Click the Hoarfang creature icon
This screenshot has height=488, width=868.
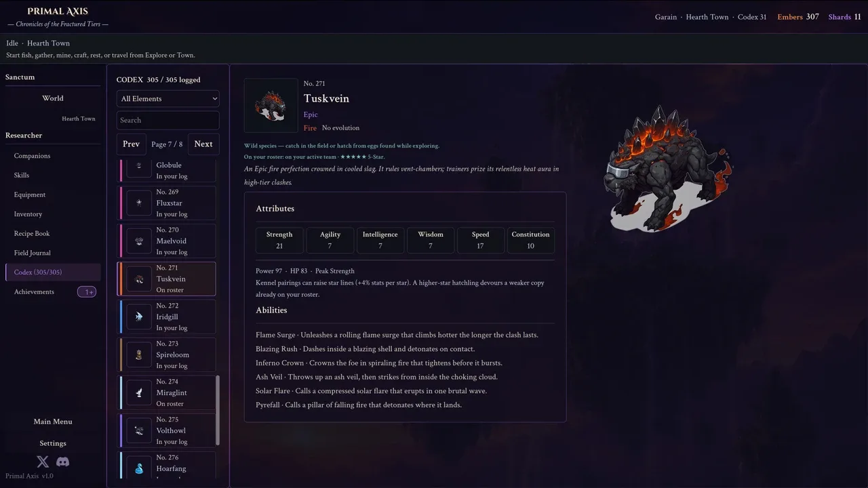pyautogui.click(x=139, y=468)
